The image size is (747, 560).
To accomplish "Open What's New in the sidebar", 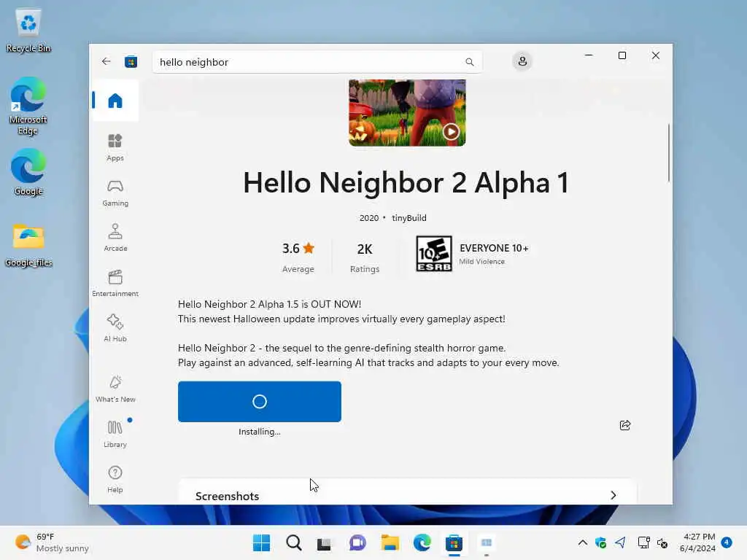I will [115, 389].
